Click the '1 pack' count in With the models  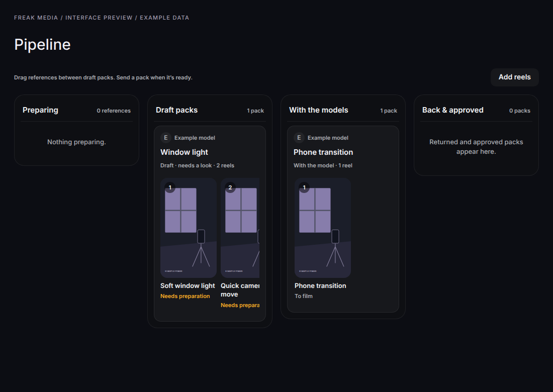[x=389, y=111]
